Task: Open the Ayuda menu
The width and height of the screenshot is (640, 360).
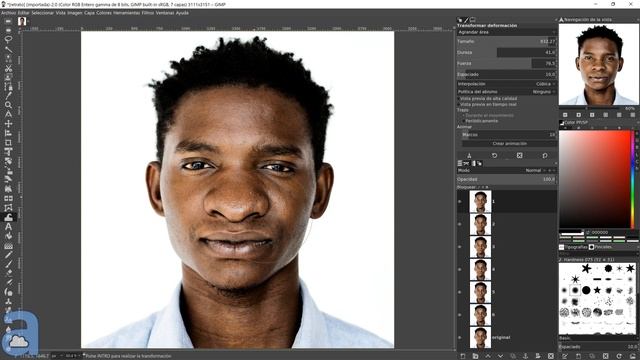Action: click(182, 13)
